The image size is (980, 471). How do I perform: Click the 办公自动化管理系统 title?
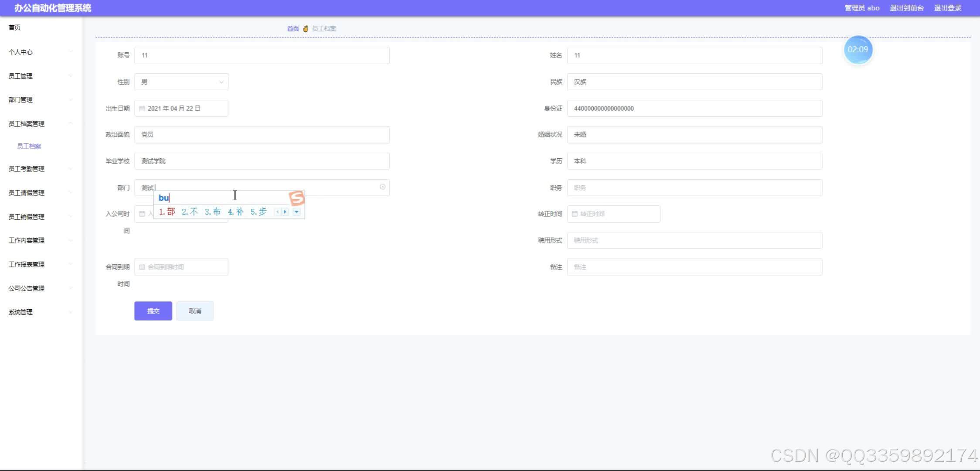pyautogui.click(x=53, y=8)
